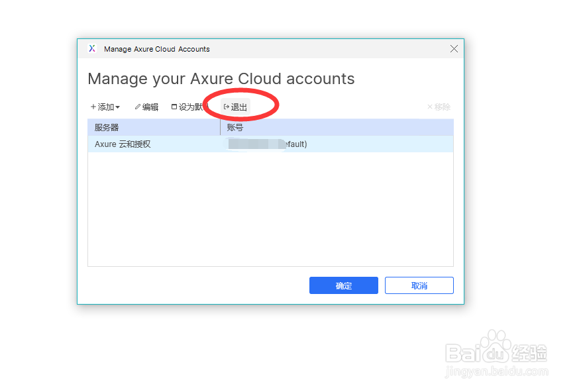
Task: Click the Axure logo icon in title bar
Action: coord(92,48)
